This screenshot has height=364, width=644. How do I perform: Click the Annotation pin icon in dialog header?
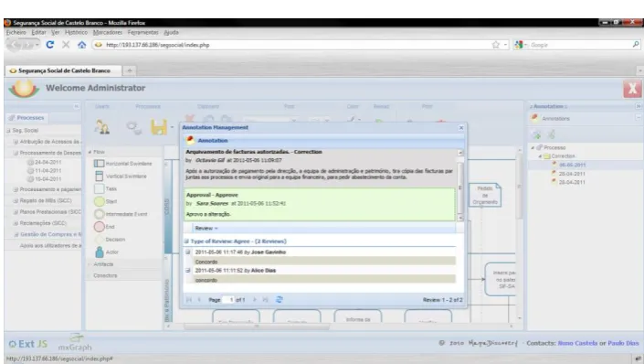tap(190, 140)
